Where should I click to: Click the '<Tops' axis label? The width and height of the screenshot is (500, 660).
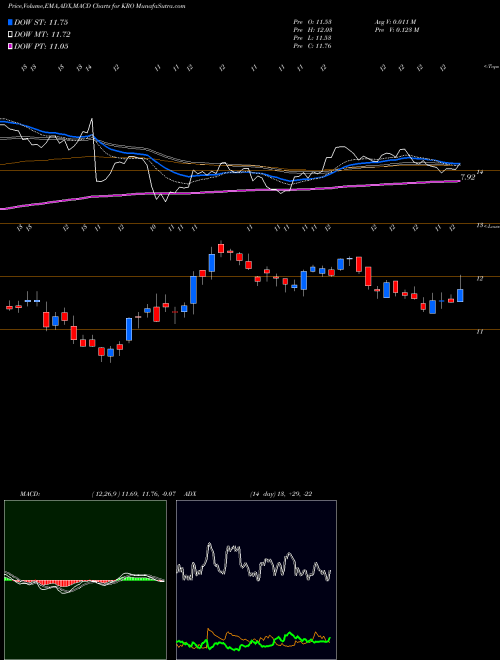tap(492, 67)
